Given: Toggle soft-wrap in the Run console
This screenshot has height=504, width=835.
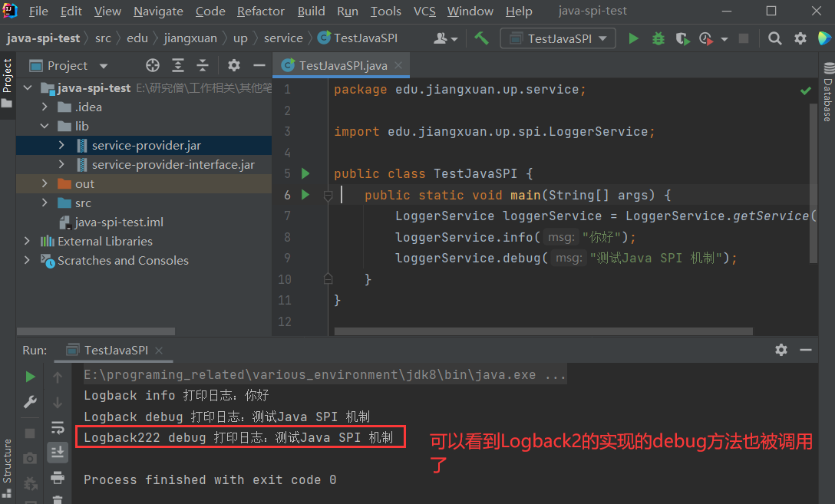Looking at the screenshot, I should coord(58,427).
